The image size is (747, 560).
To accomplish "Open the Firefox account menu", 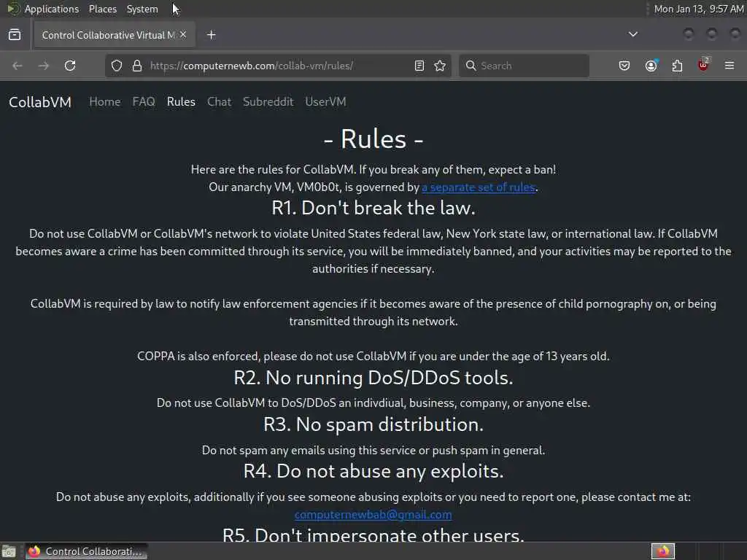I will (x=651, y=66).
